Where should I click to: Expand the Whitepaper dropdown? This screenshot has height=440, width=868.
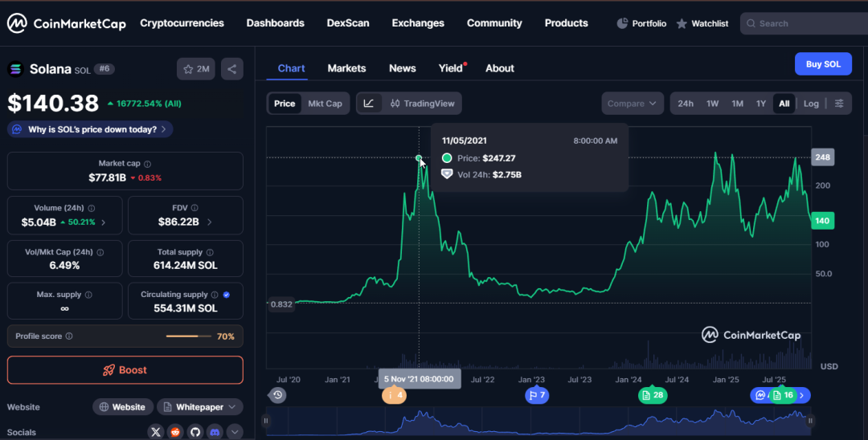(x=199, y=407)
